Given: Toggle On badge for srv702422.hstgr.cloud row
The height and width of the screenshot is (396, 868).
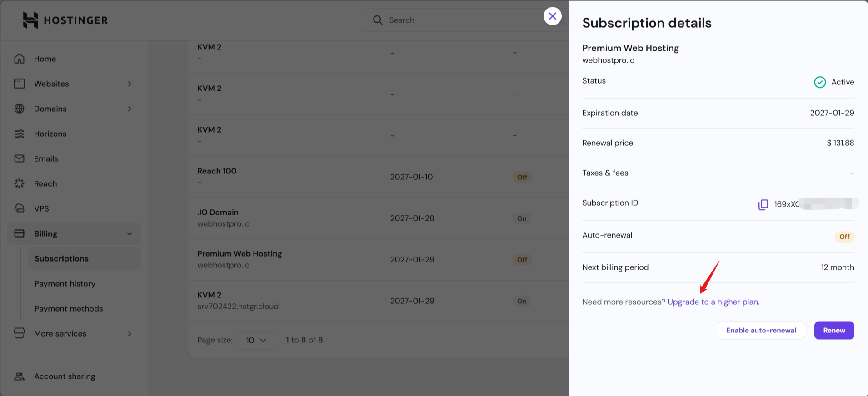Looking at the screenshot, I should click(522, 301).
